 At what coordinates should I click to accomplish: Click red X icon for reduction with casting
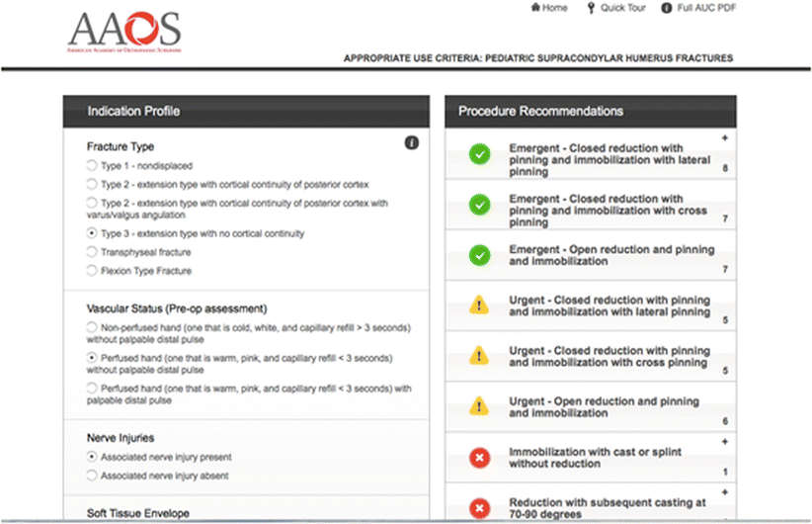coord(479,508)
